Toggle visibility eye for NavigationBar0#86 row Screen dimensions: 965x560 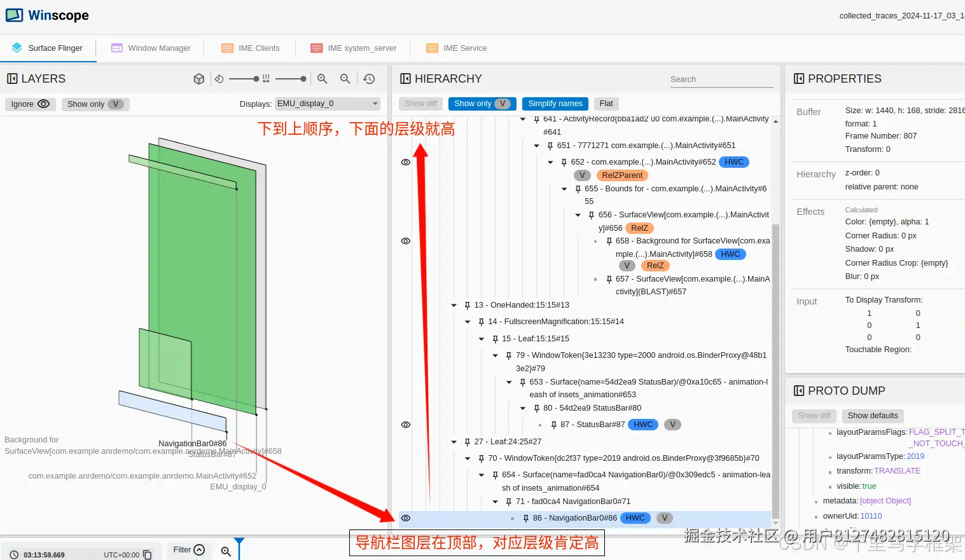coord(406,517)
